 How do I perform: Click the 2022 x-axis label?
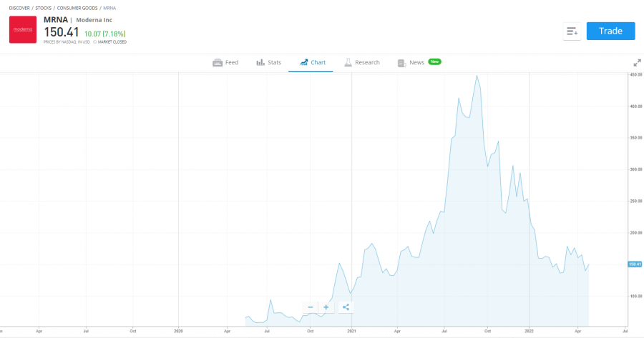click(529, 331)
